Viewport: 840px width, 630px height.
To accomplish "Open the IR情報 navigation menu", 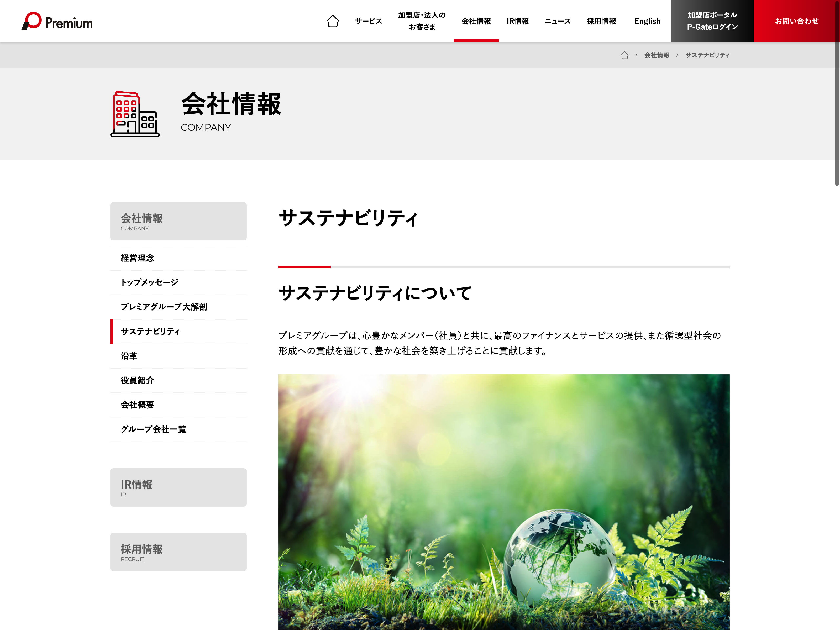I will click(x=518, y=21).
